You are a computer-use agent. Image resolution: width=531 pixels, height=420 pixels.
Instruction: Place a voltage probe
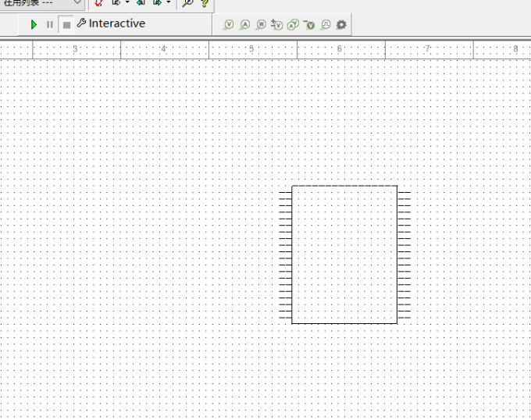click(x=229, y=25)
